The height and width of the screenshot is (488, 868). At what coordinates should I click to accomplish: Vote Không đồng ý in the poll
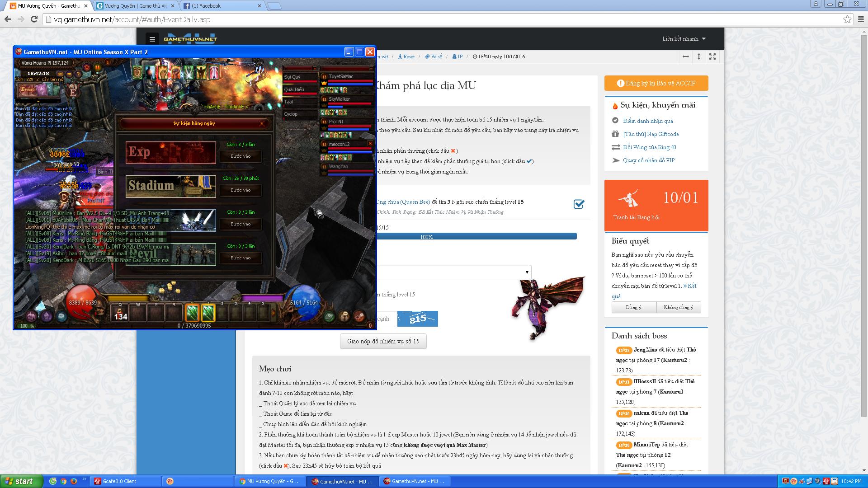[x=678, y=308]
